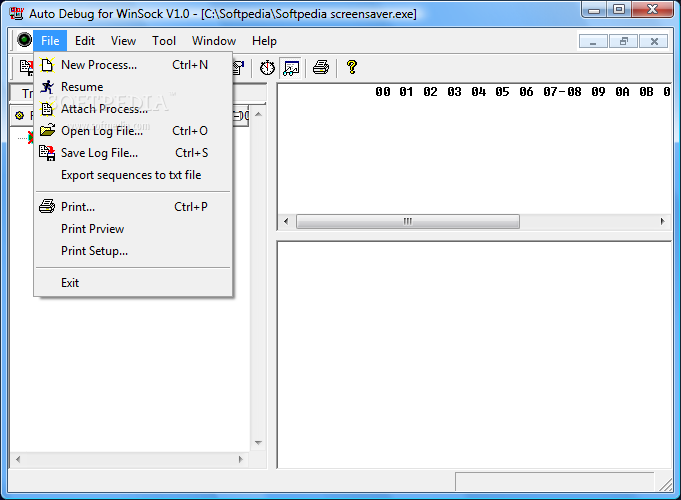The image size is (681, 500).
Task: Click hex column header 07-08
Action: (x=562, y=92)
